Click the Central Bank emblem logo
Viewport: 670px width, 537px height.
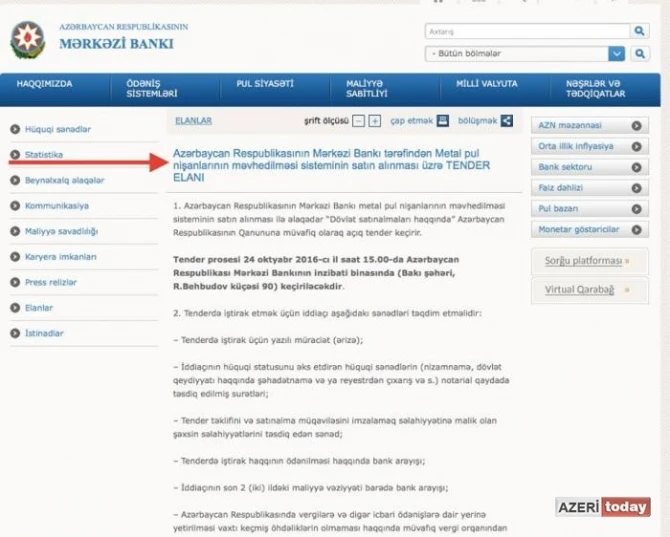[28, 40]
